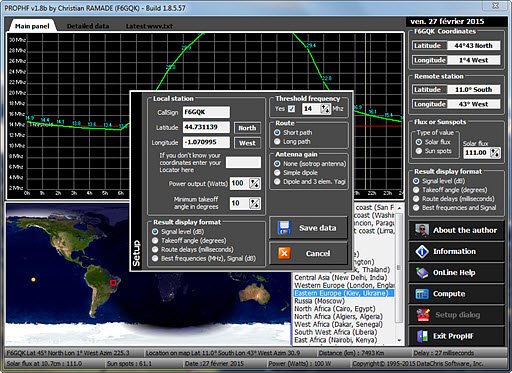Viewport: 512px width, 373px height.
Task: Click the yellow sun dot on map
Action: point(33,279)
